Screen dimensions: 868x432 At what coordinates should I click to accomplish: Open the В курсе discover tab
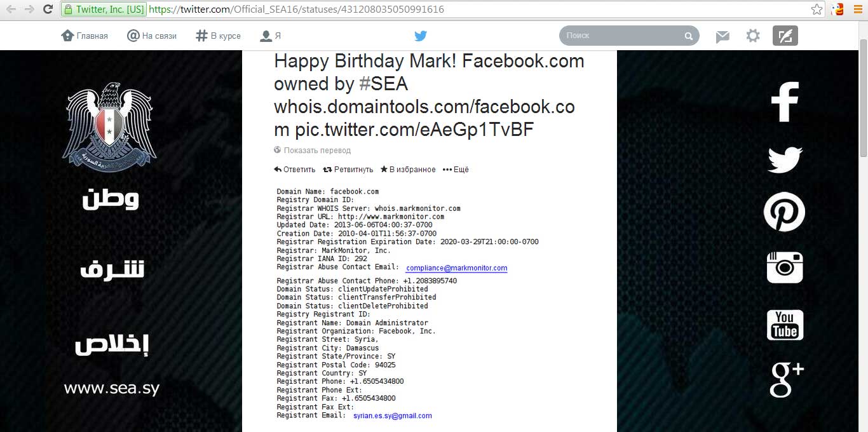(219, 36)
